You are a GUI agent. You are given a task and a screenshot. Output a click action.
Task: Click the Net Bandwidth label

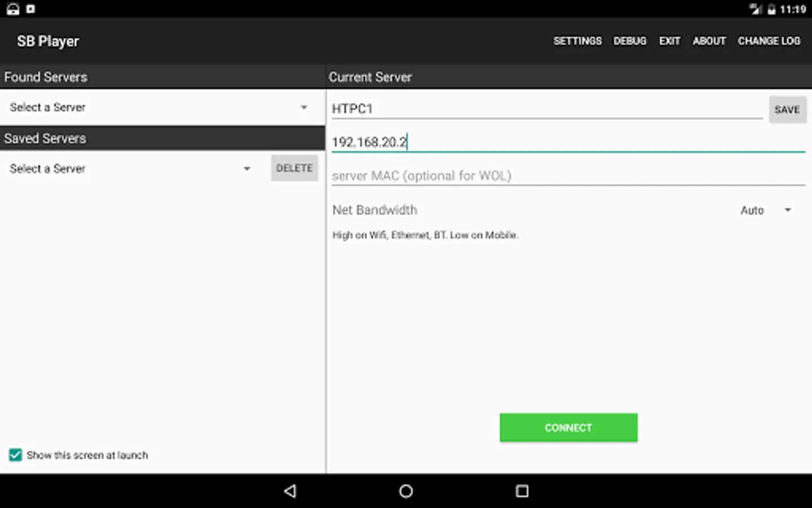click(x=375, y=210)
